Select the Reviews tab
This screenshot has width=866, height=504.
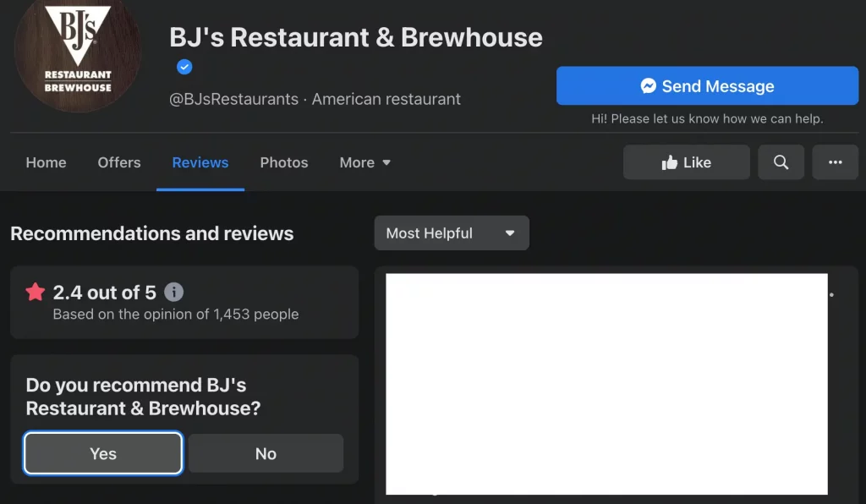200,162
